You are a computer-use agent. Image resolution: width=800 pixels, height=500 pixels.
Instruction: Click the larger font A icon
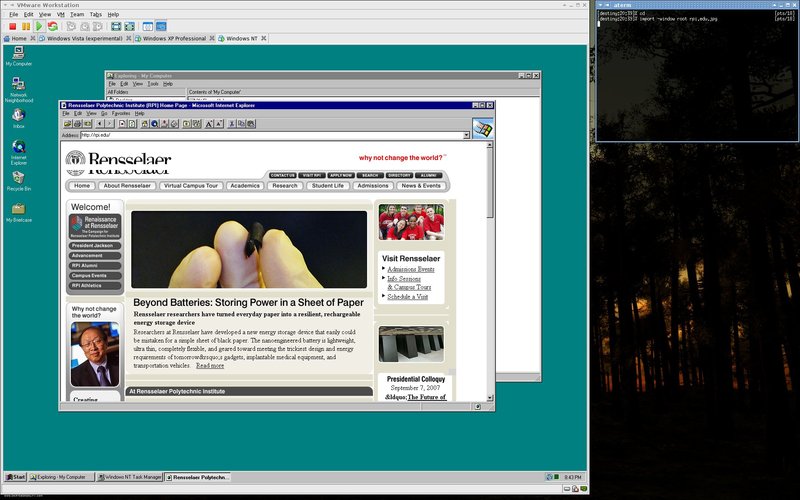(209, 123)
